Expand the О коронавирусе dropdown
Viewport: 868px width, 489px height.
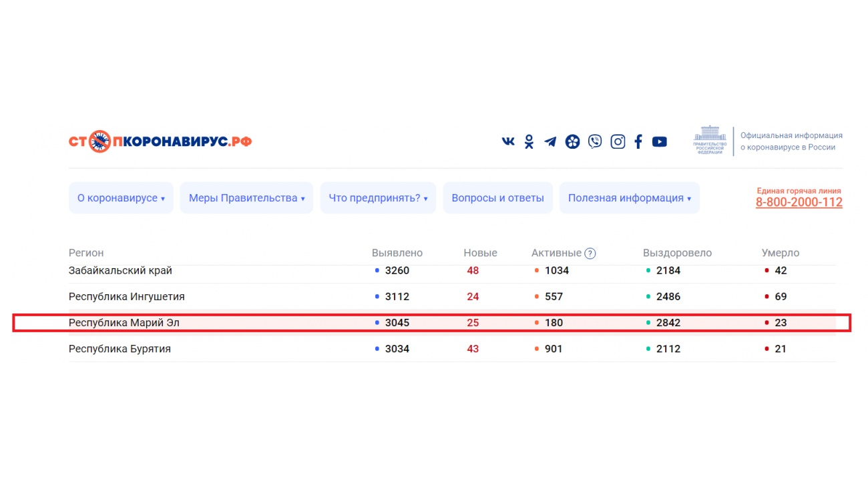[121, 198]
